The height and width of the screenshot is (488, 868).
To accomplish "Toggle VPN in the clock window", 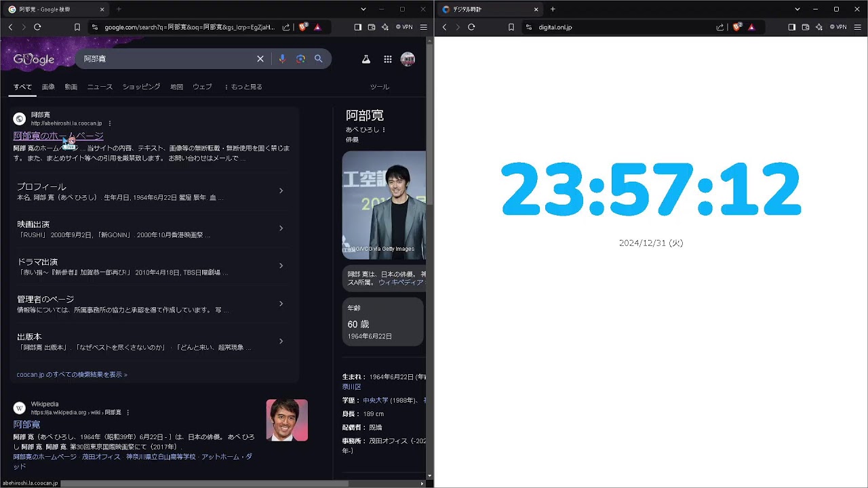I will pyautogui.click(x=837, y=27).
